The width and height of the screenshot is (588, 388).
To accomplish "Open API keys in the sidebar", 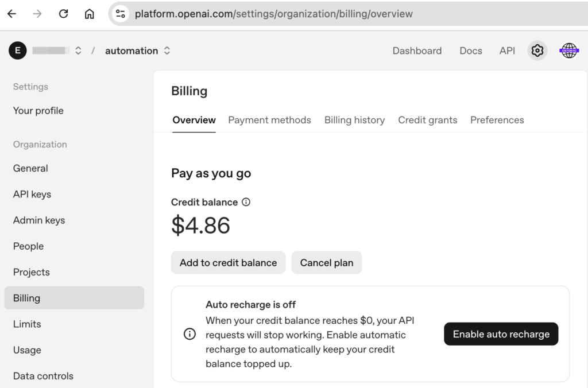I will [x=32, y=194].
